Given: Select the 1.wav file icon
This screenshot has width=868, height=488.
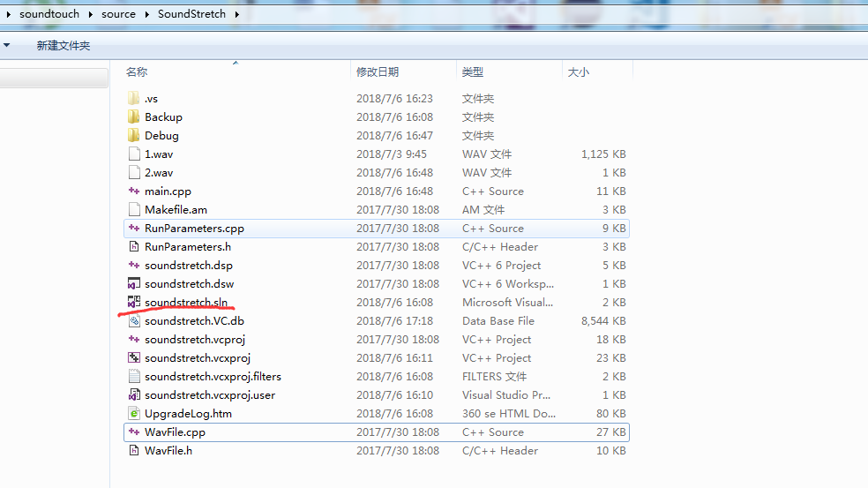Looking at the screenshot, I should pyautogui.click(x=134, y=154).
